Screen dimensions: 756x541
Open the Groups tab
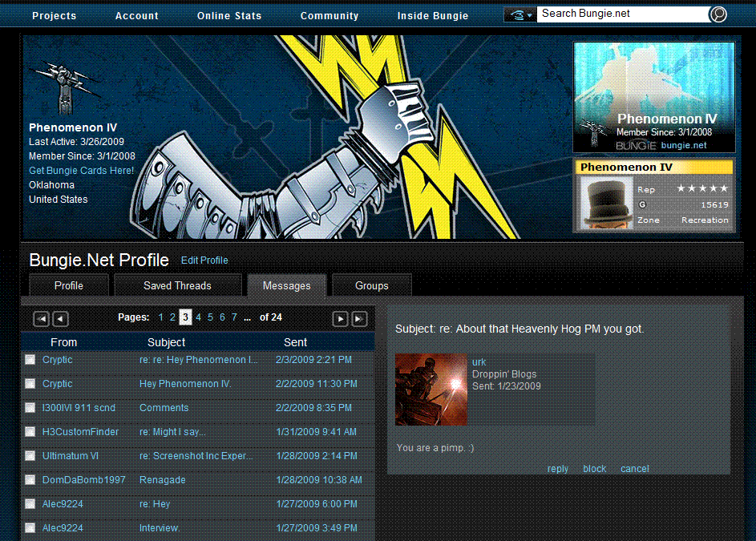(371, 285)
